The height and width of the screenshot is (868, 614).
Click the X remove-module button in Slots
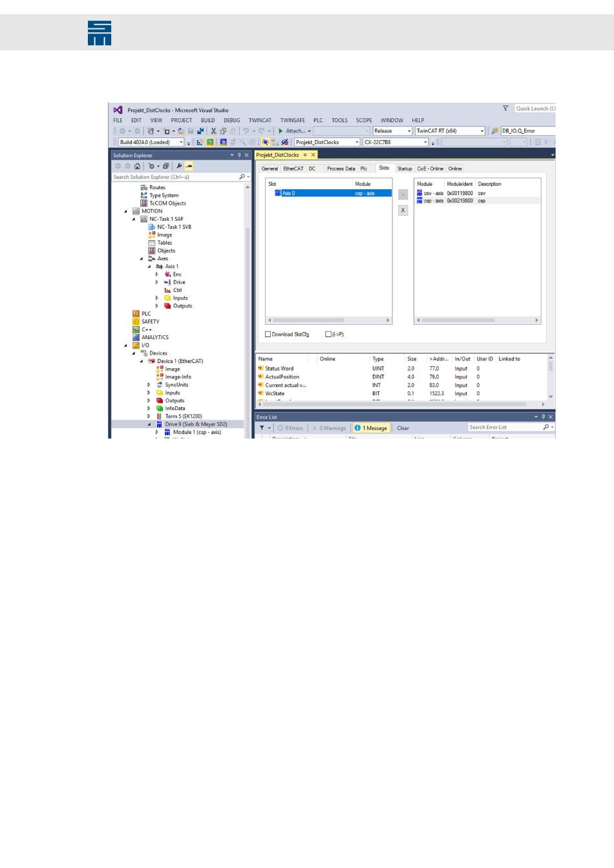(403, 211)
